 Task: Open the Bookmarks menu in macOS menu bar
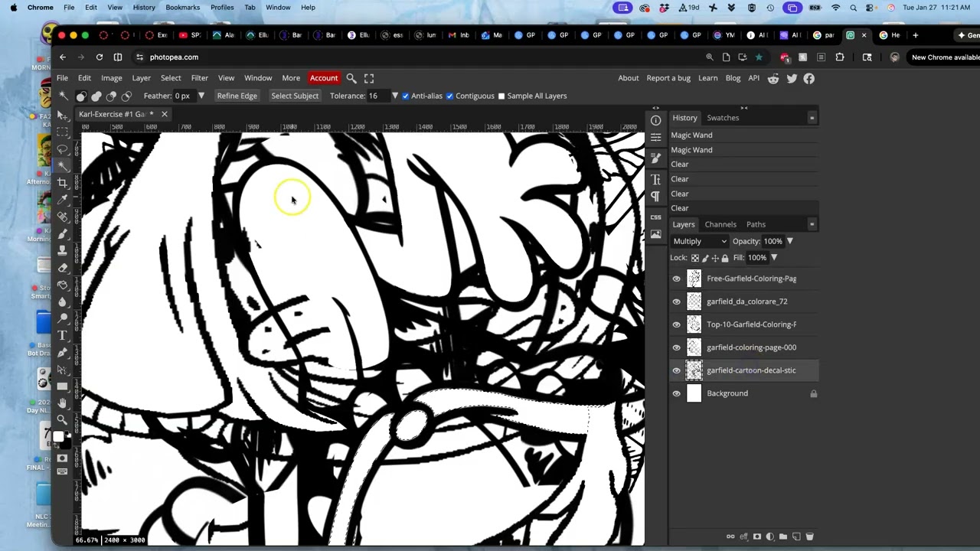(182, 8)
